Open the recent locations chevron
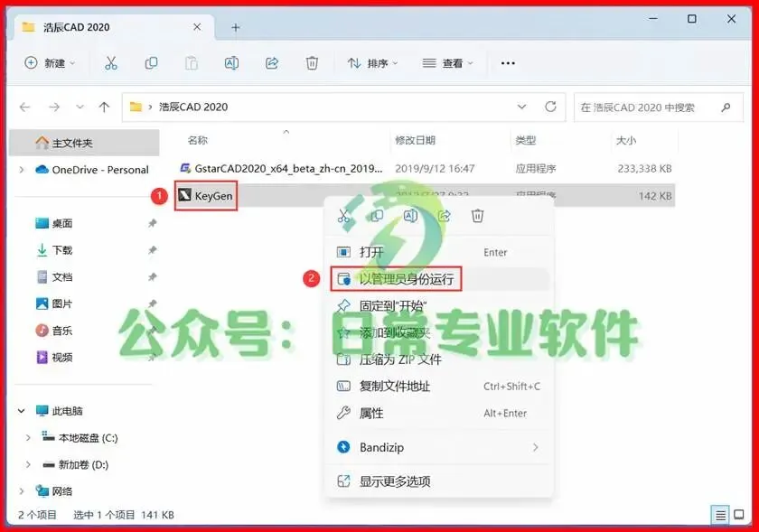 [x=80, y=107]
